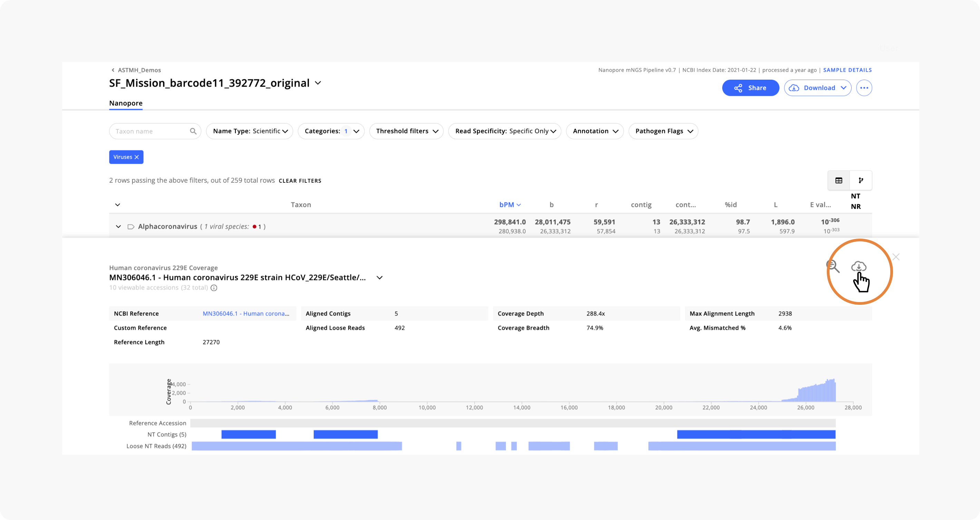Viewport: 980px width, 520px height.
Task: Switch to table view icon
Action: pos(839,181)
